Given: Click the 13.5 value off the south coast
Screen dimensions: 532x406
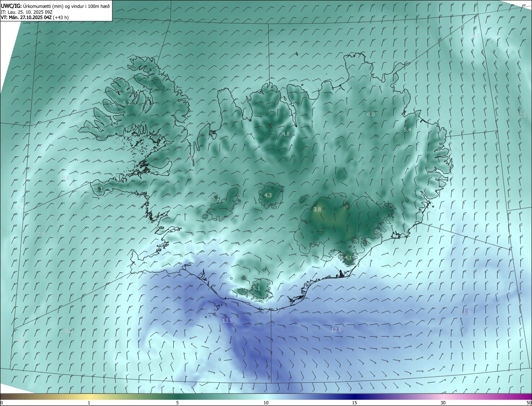Looking at the screenshot, I should [x=227, y=321].
